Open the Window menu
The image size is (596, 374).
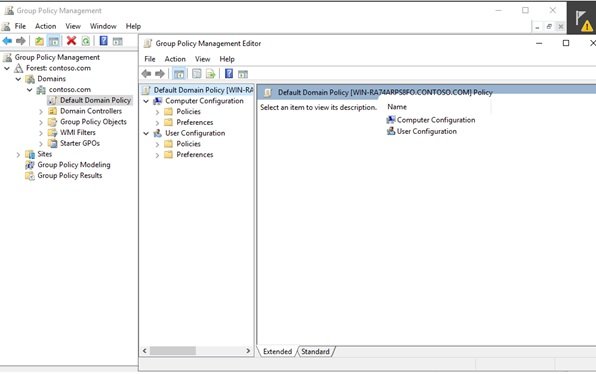point(103,26)
